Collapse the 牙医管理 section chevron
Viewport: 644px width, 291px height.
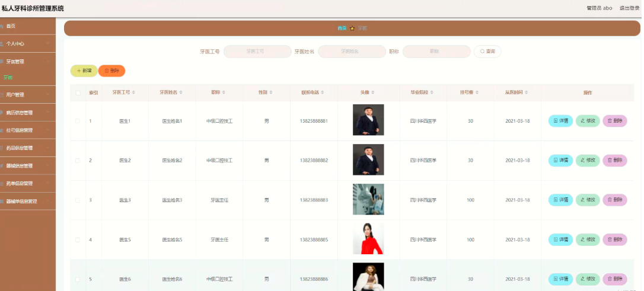47,61
